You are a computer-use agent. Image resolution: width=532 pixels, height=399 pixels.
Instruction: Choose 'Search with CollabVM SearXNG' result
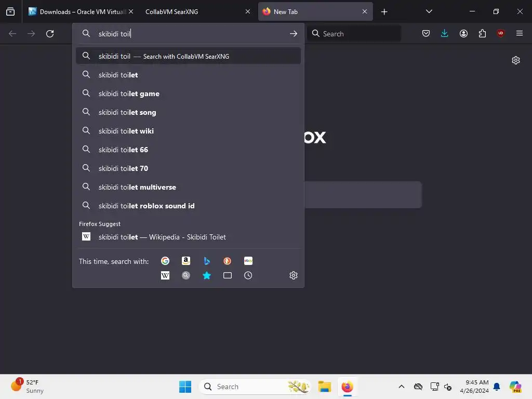click(x=188, y=56)
